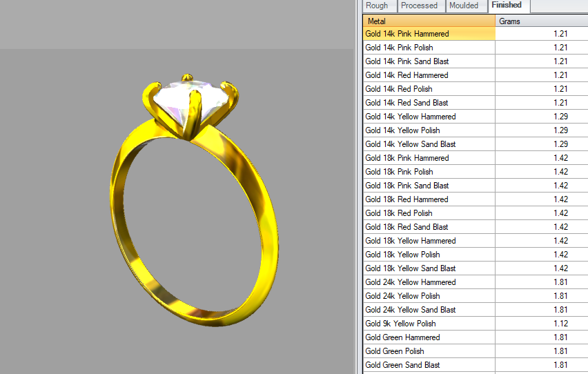588x374 pixels.
Task: Pick Gold 14k Red Sand Blast
Action: pyautogui.click(x=406, y=103)
